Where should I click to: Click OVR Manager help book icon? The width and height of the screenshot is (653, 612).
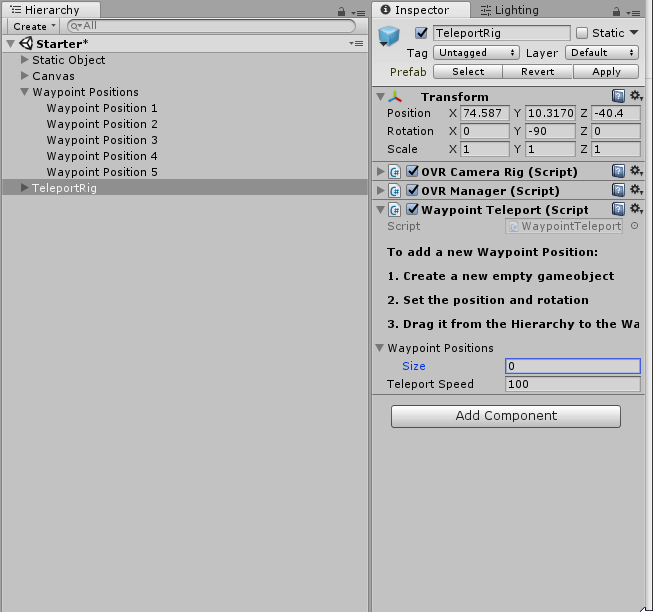point(618,191)
